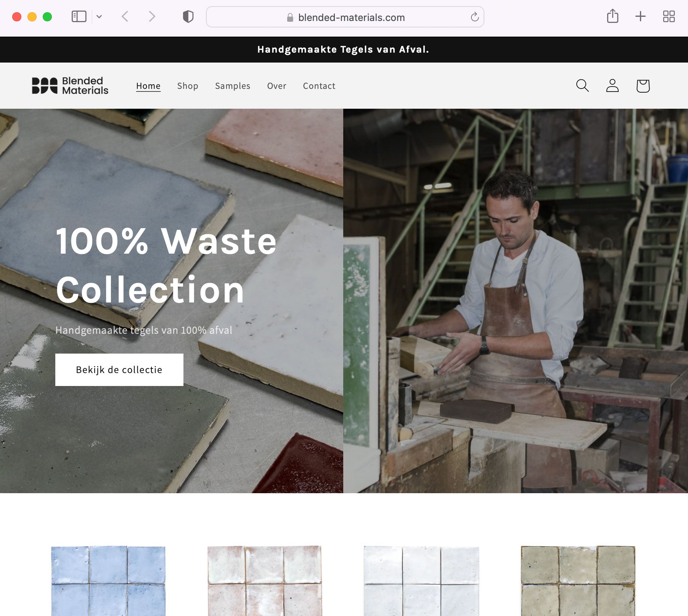688x616 pixels.
Task: Click the Blended Materials logo
Action: click(70, 86)
